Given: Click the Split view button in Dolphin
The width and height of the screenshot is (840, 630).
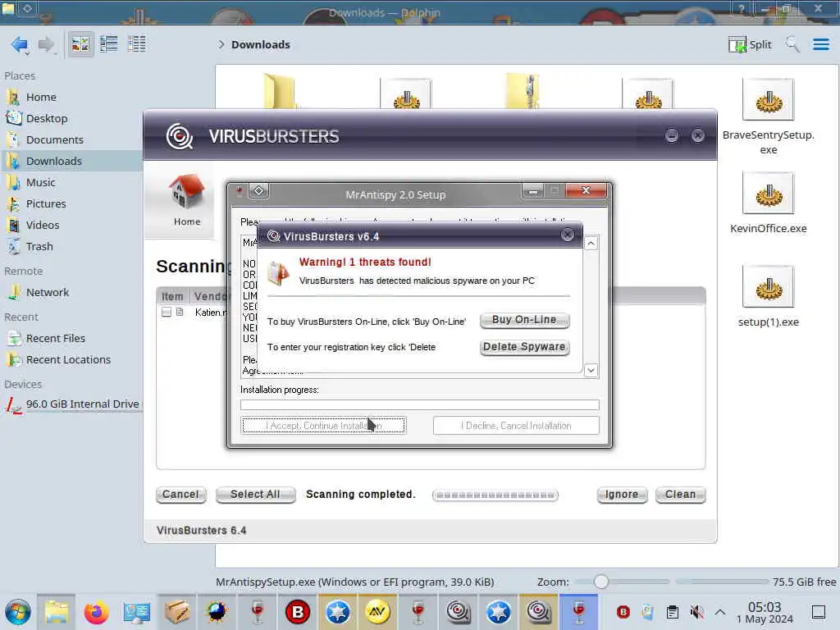Looking at the screenshot, I should (x=750, y=44).
